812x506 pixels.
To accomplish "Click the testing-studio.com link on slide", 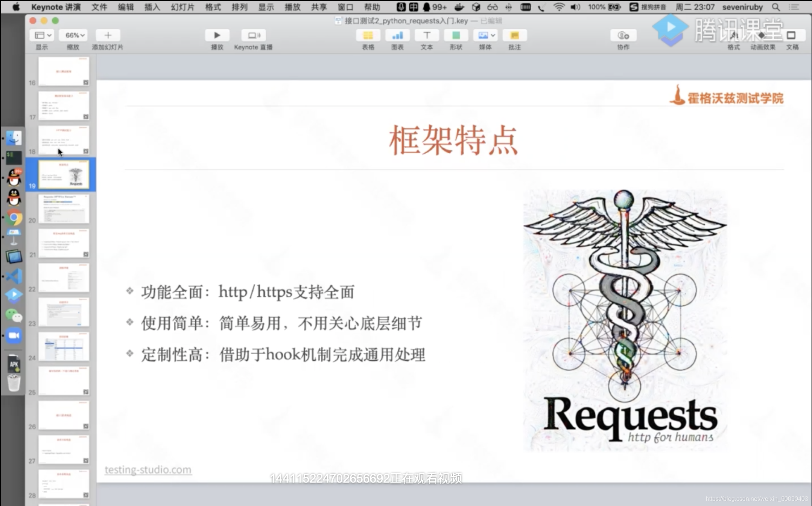I will coord(148,469).
